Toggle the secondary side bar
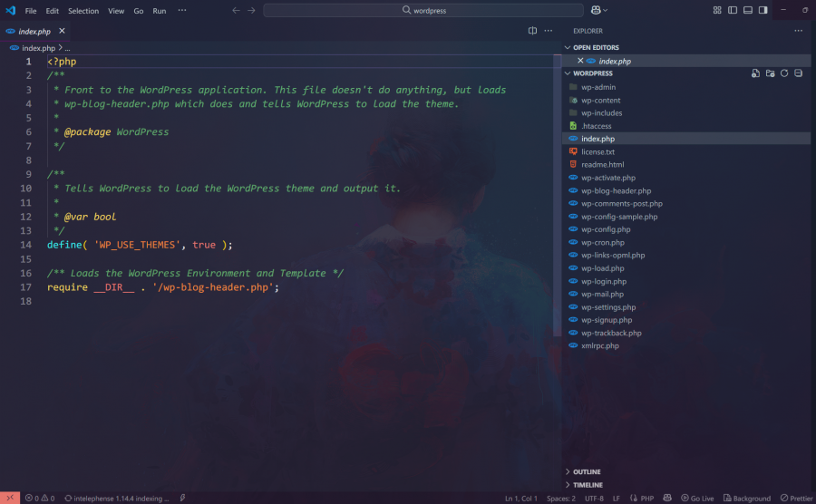The height and width of the screenshot is (504, 816). [x=763, y=11]
